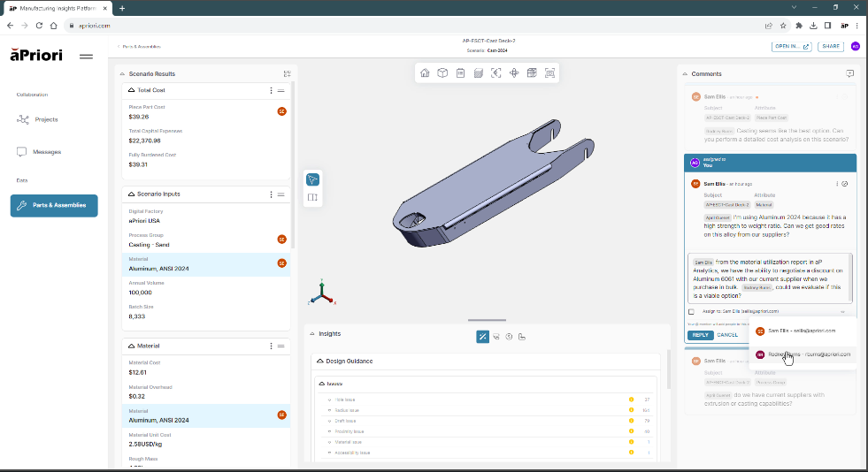Check the Assign to Sam Ellis checkbox

click(x=692, y=311)
